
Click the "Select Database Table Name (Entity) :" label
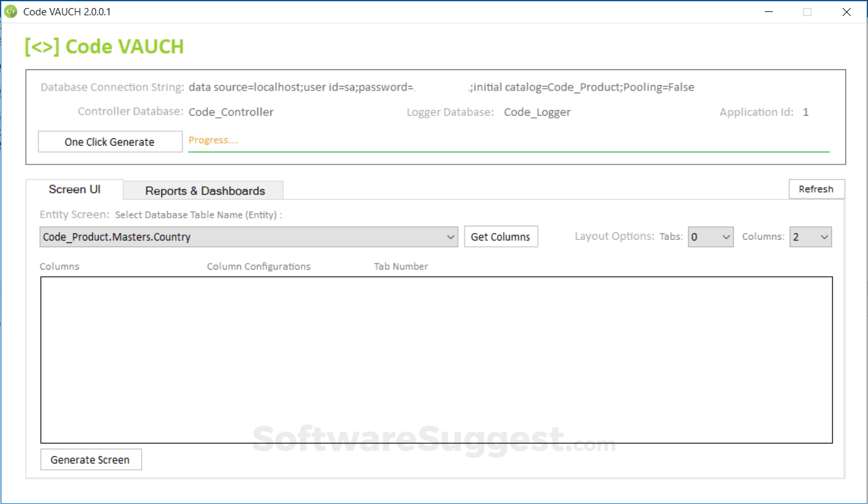coord(198,215)
